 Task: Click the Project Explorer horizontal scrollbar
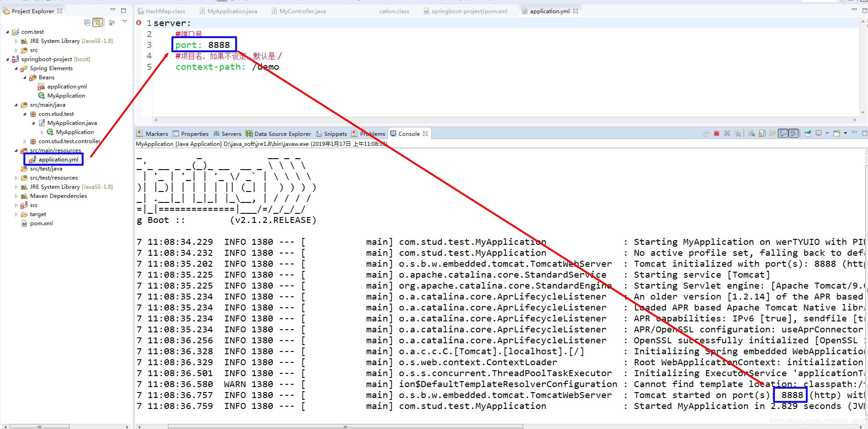click(x=66, y=427)
